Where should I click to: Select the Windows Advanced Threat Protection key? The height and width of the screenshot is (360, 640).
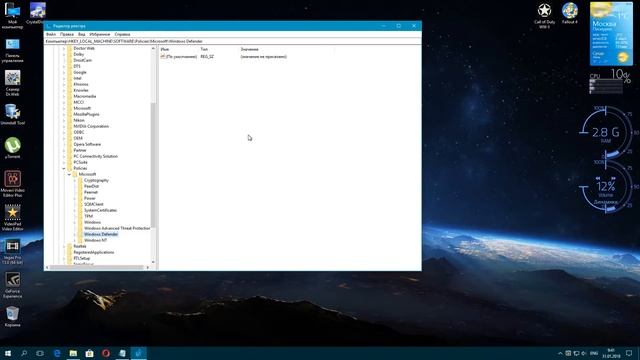pos(117,228)
